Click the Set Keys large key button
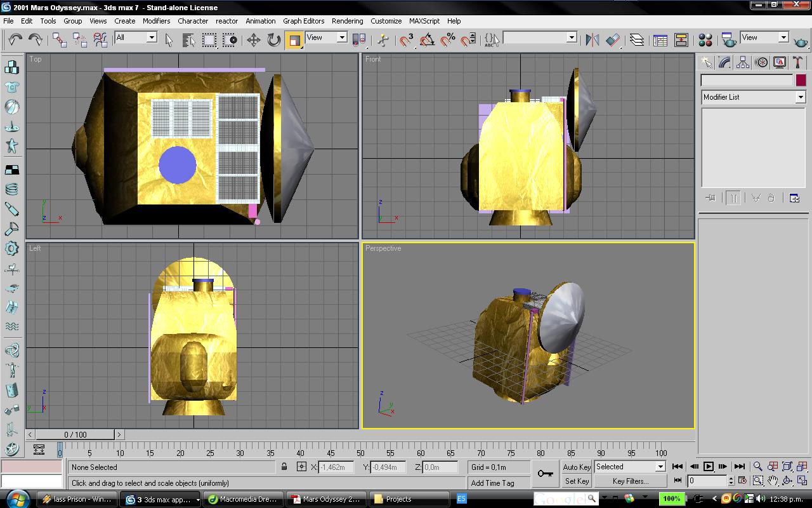Image resolution: width=812 pixels, height=508 pixels. click(x=545, y=474)
